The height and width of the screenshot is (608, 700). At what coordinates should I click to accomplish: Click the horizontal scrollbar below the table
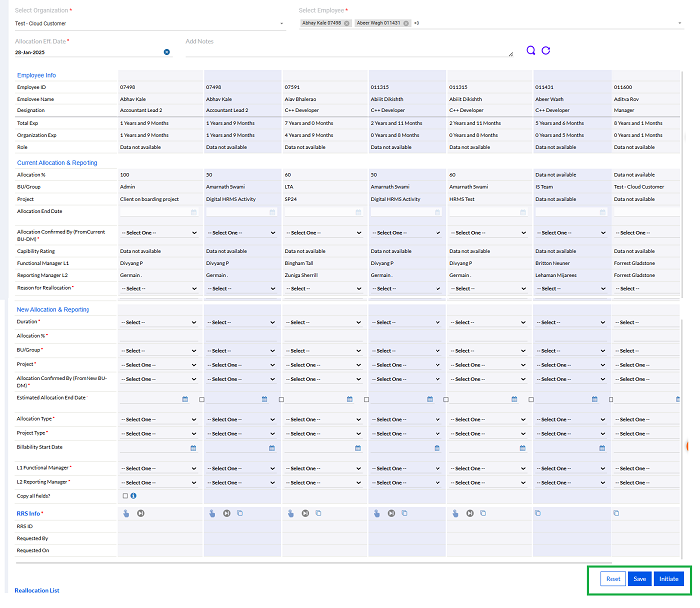(313, 563)
